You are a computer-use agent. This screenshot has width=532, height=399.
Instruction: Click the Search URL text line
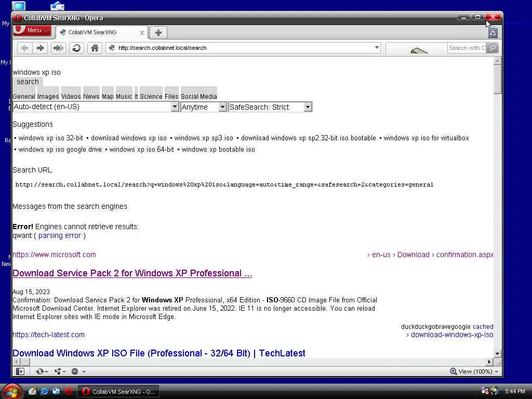pyautogui.click(x=224, y=185)
